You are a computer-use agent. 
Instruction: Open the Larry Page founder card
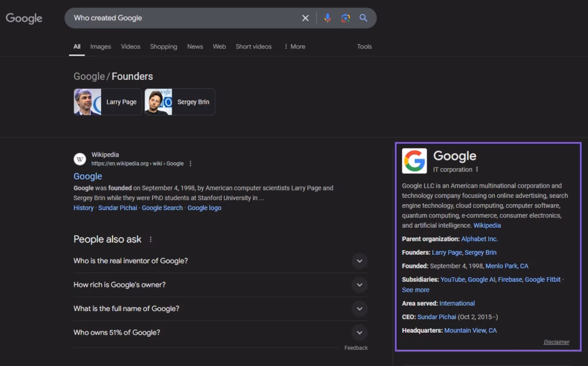tap(107, 102)
